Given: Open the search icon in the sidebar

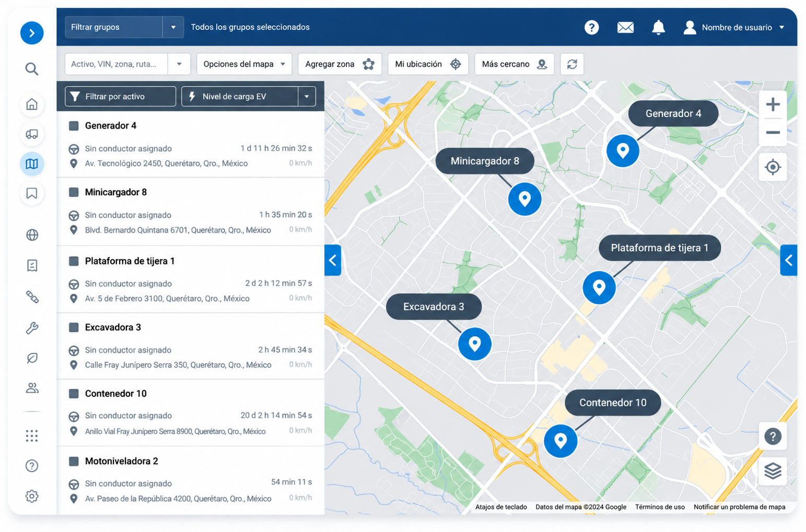Looking at the screenshot, I should point(32,69).
